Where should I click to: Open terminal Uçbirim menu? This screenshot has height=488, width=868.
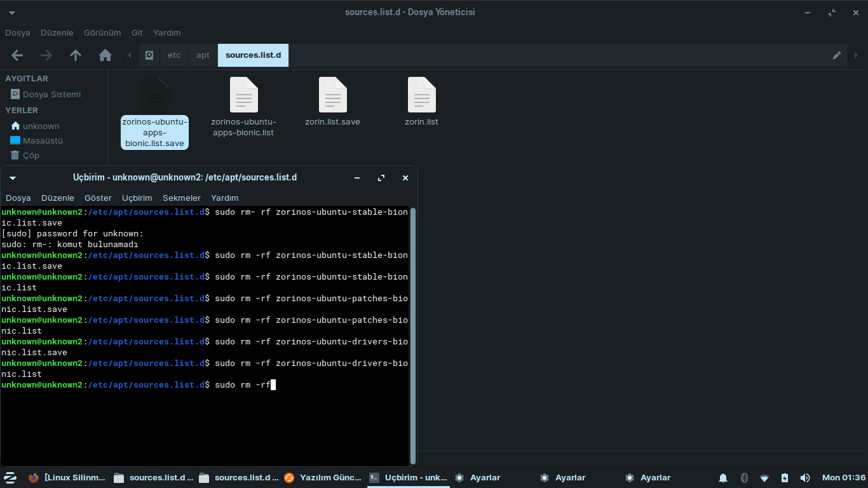pyautogui.click(x=137, y=198)
